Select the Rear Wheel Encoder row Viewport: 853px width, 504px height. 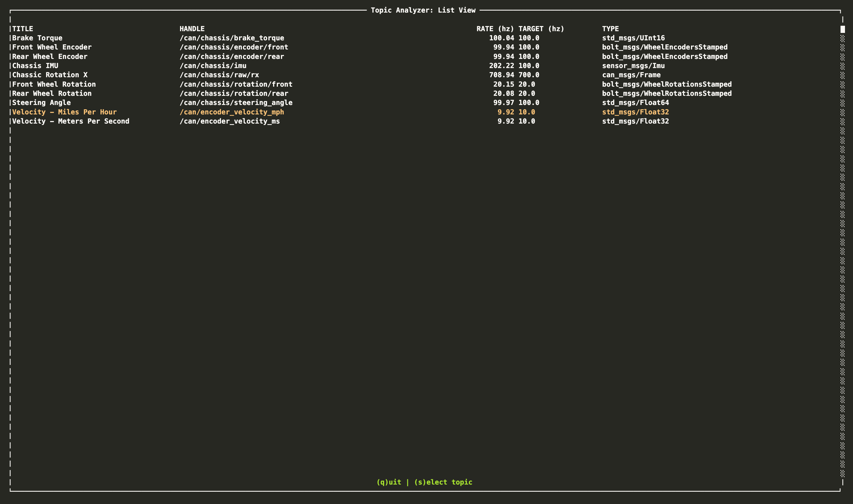50,57
